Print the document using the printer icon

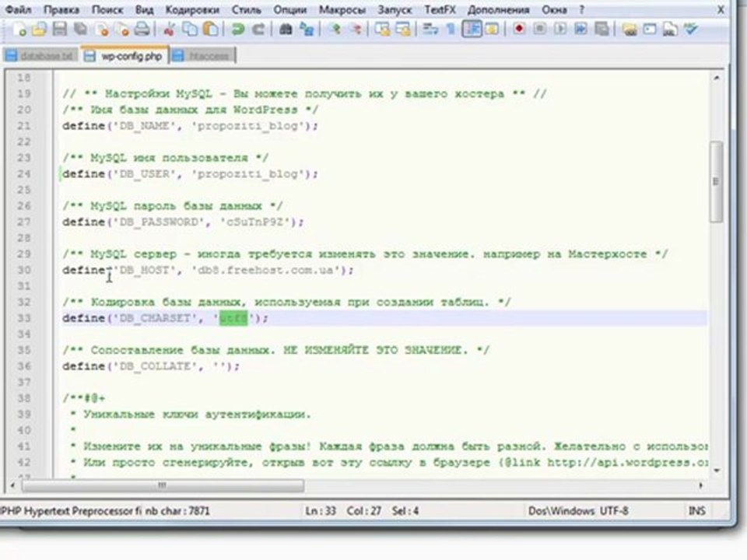(142, 30)
